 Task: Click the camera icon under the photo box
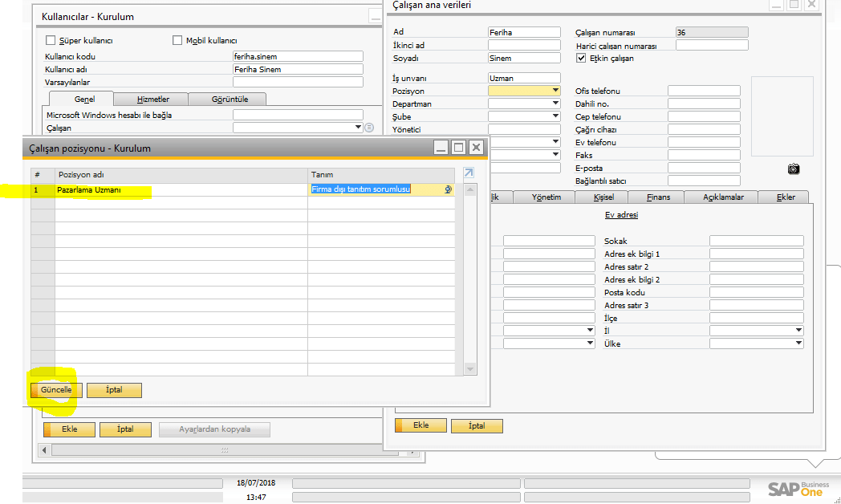794,169
